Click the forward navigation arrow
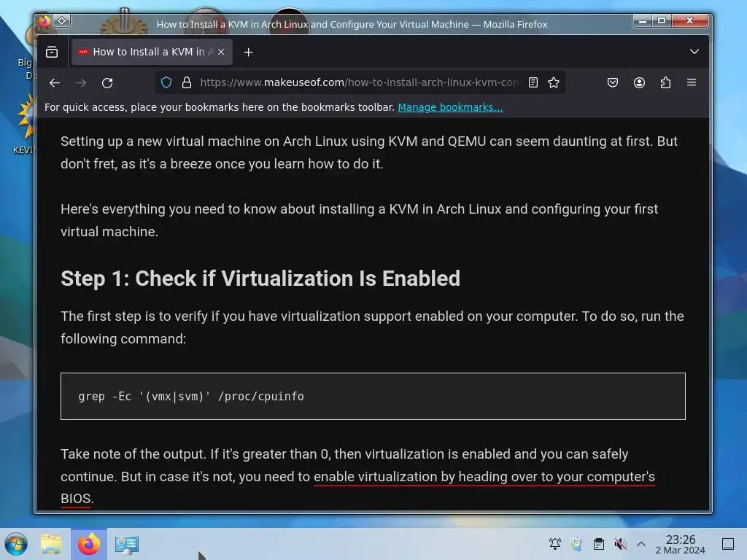Image resolution: width=747 pixels, height=560 pixels. click(x=81, y=83)
